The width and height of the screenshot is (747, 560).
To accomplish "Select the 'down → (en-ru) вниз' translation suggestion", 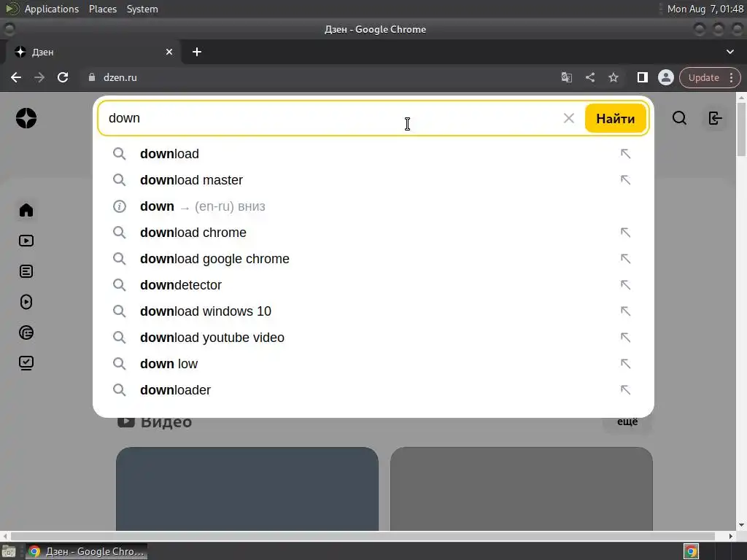I will [373, 206].
